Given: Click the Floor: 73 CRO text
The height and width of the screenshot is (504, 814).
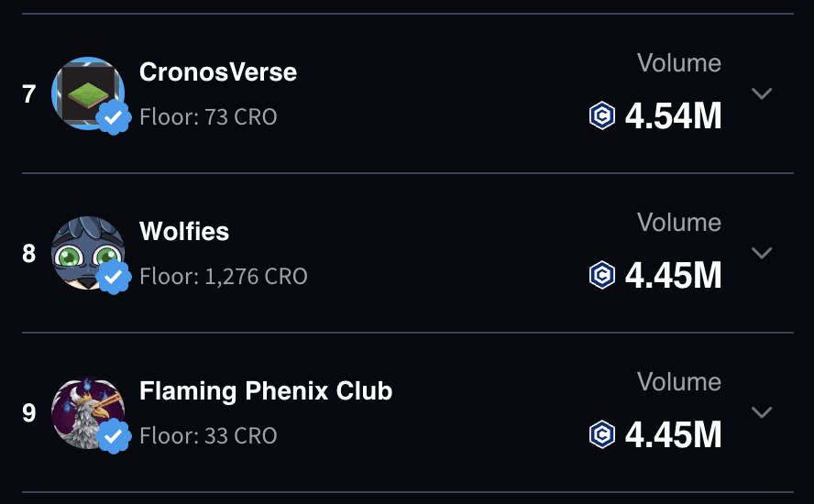Looking at the screenshot, I should 208,117.
